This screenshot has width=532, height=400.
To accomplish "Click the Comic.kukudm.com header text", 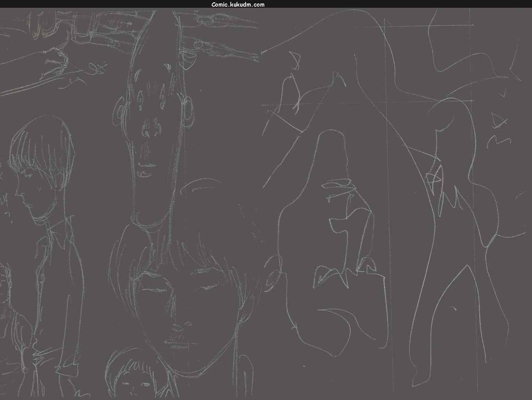I will point(238,5).
